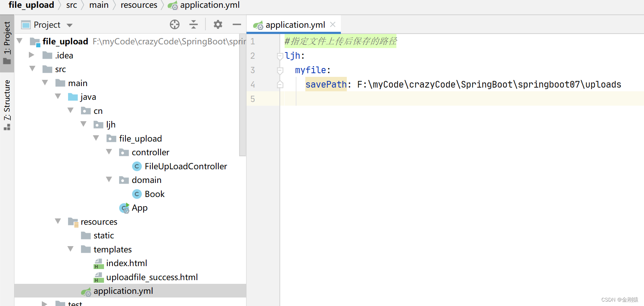Open Project panel settings gear
This screenshot has height=306, width=644.
[218, 25]
